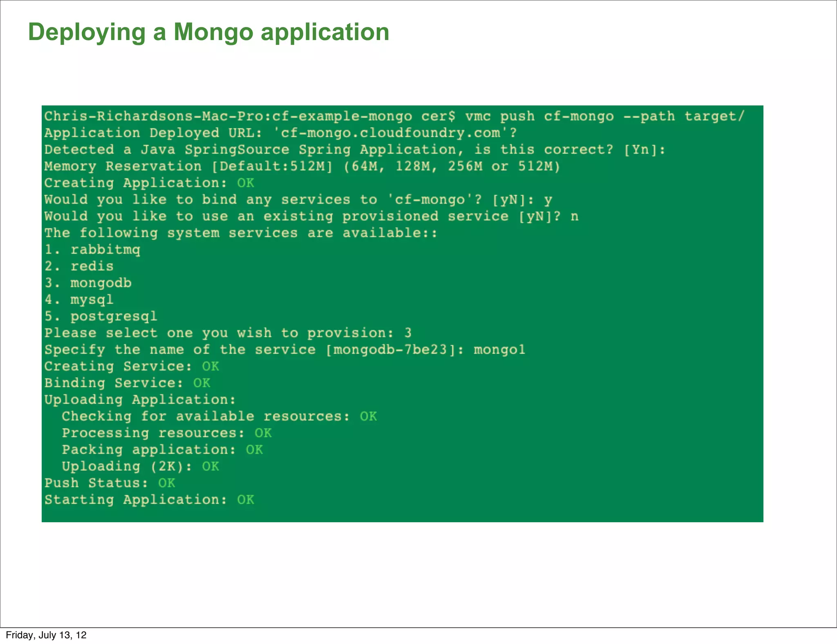Click the 'Creating Service: OK' line

pos(132,367)
